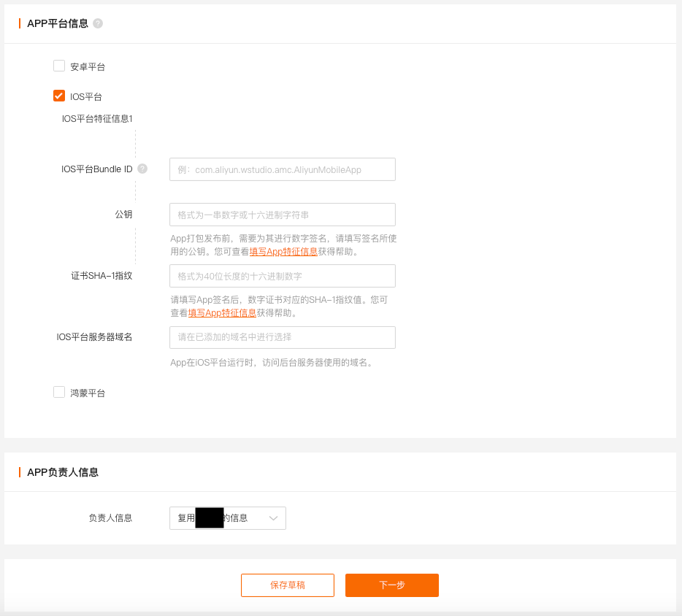Uncheck the IOS平台 checkbox
The width and height of the screenshot is (682, 616).
point(59,96)
